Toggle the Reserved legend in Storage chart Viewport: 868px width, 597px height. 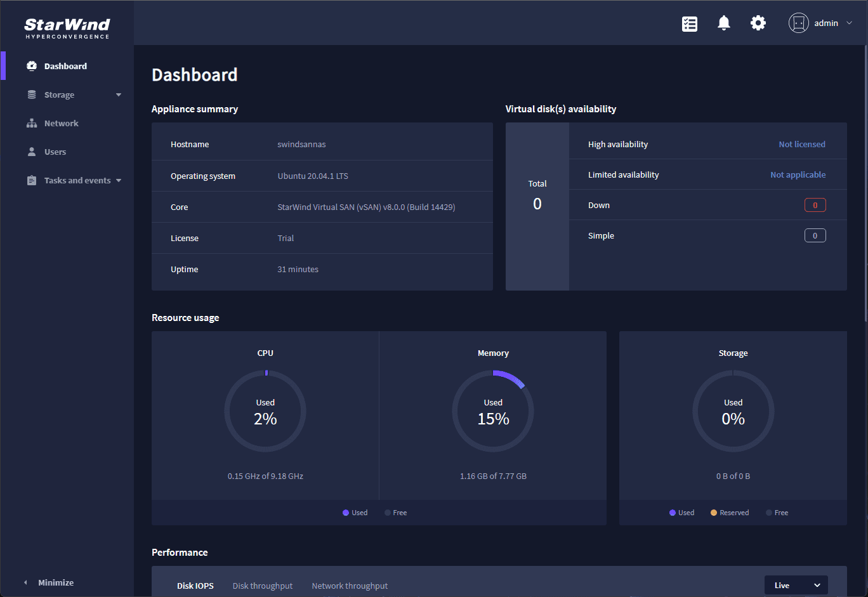730,512
